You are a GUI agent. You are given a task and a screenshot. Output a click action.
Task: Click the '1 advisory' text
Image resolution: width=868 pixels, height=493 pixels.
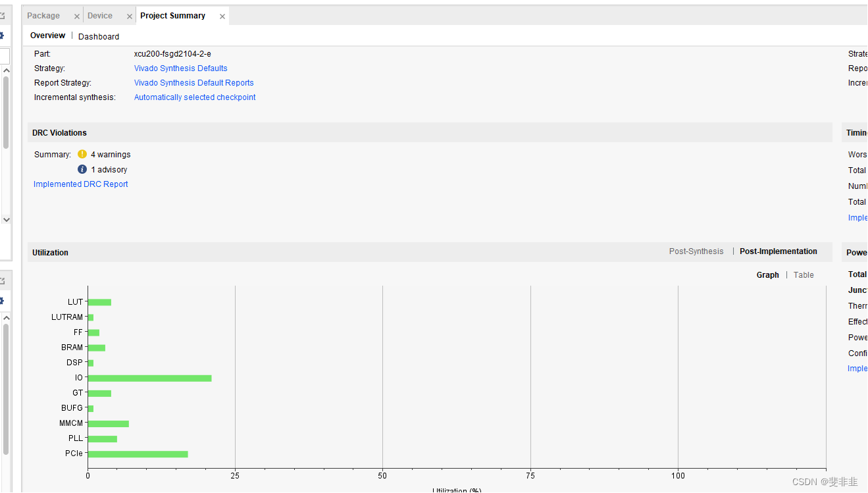click(x=109, y=170)
